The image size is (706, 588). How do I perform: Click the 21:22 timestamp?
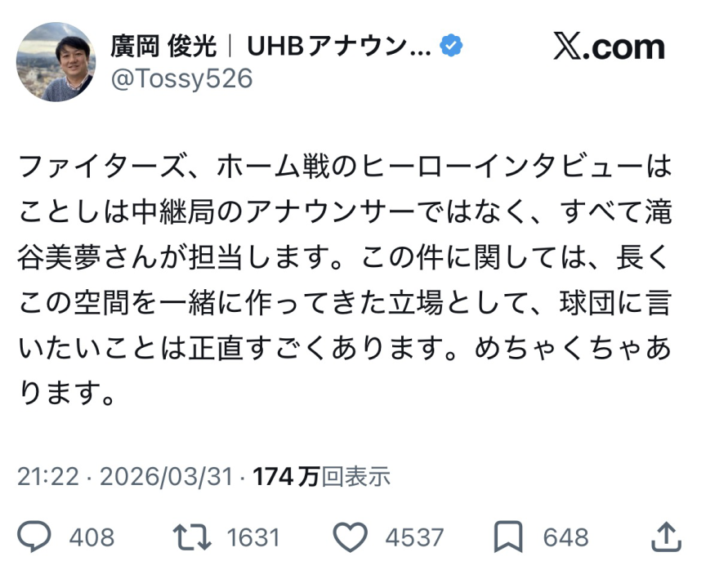(x=51, y=476)
